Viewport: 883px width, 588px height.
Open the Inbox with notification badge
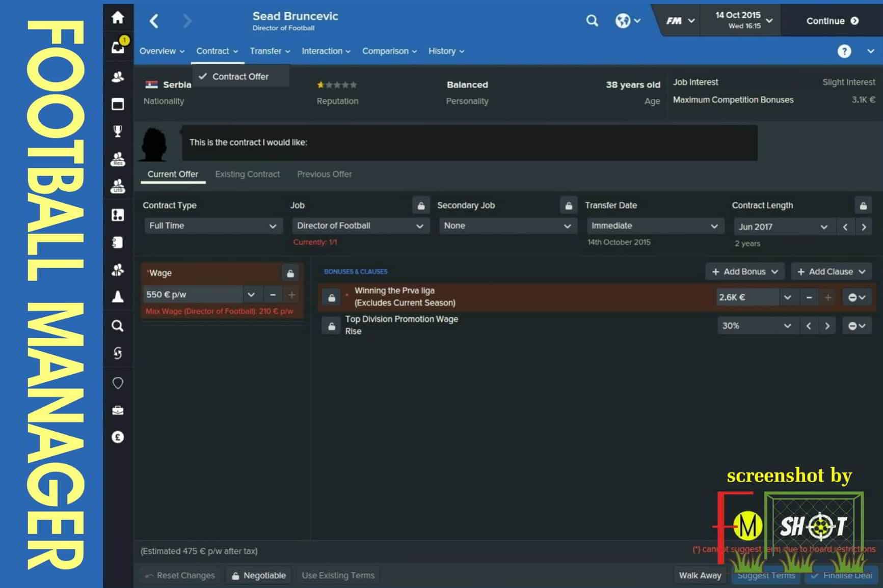point(118,46)
